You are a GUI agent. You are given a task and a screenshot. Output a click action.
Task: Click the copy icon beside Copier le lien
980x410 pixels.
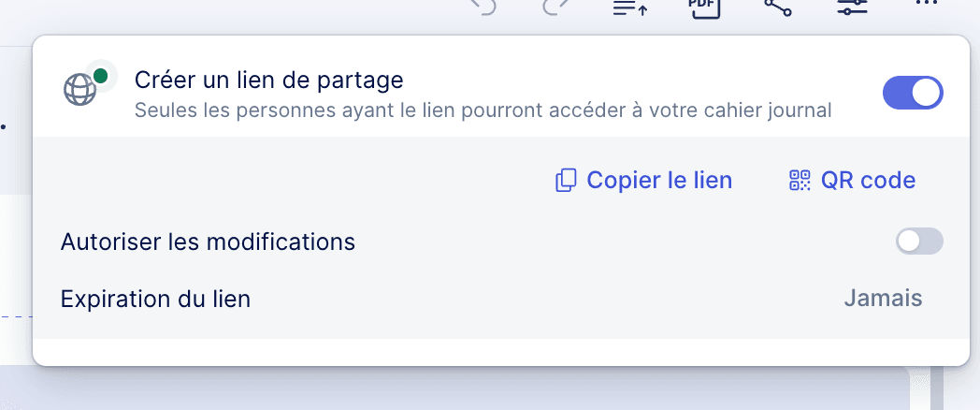point(566,181)
